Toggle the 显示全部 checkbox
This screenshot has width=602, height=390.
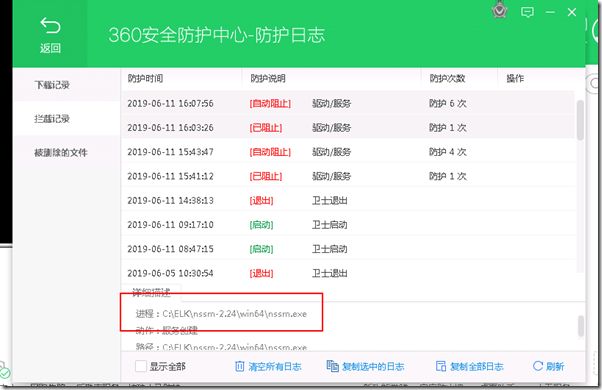coord(141,366)
